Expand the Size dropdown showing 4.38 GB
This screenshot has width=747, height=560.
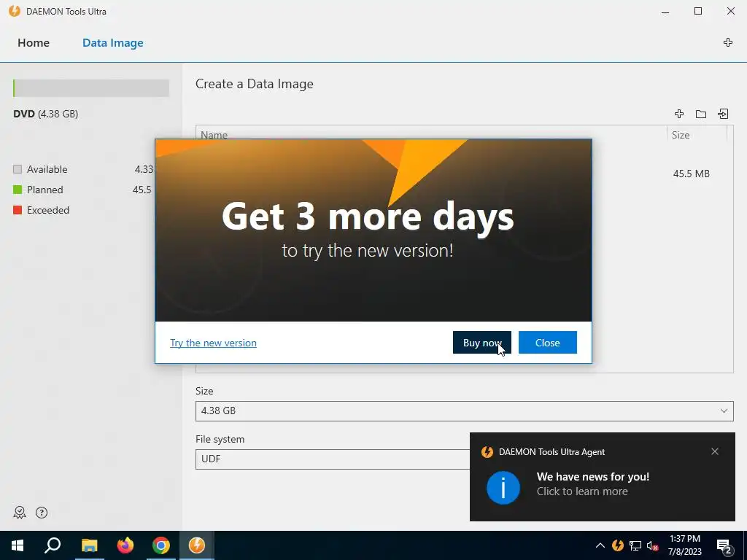point(464,411)
